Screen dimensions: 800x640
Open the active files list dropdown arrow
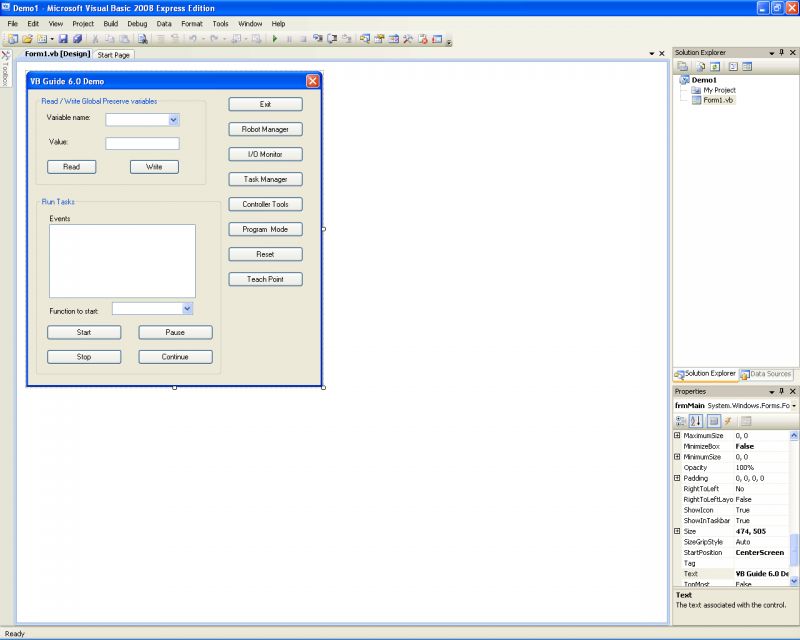tap(652, 54)
